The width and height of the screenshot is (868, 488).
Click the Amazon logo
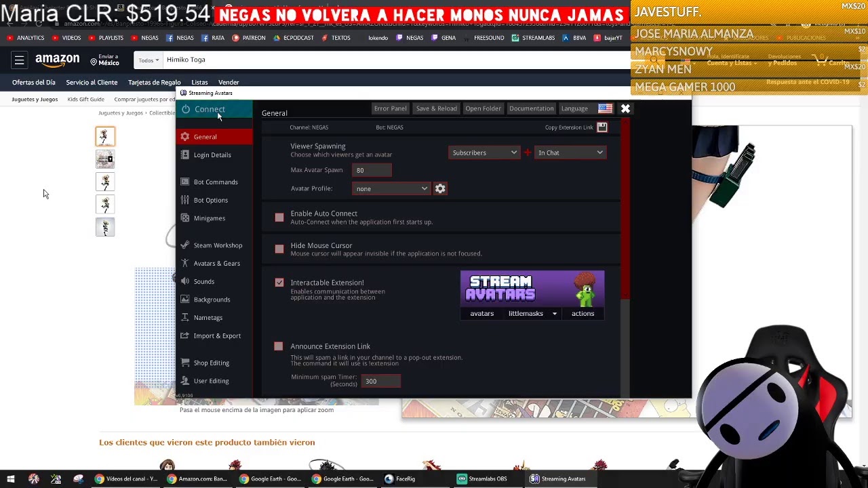coord(58,60)
